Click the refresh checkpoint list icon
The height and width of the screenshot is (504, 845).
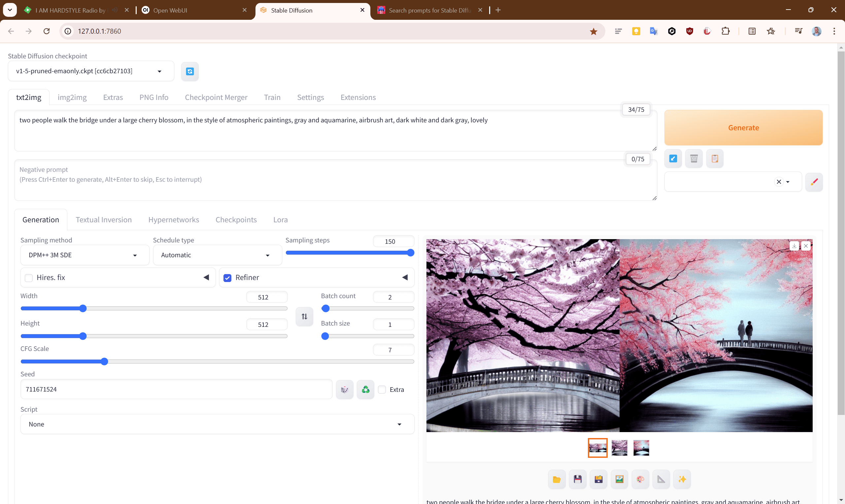189,71
